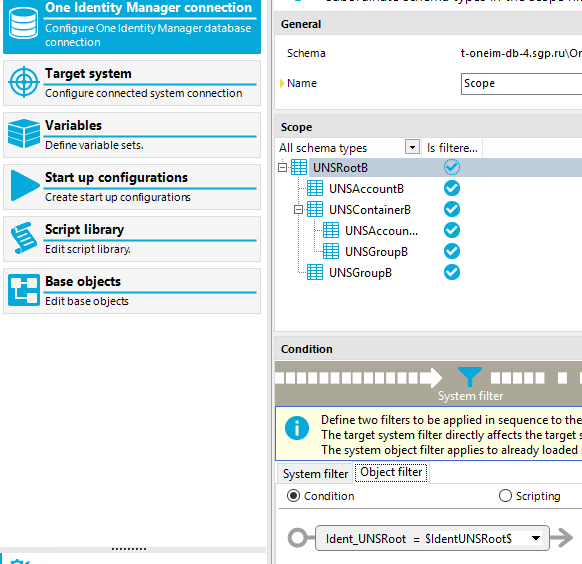The height and width of the screenshot is (564, 582).
Task: Click the UNSContainerB table icon
Action: (x=315, y=209)
